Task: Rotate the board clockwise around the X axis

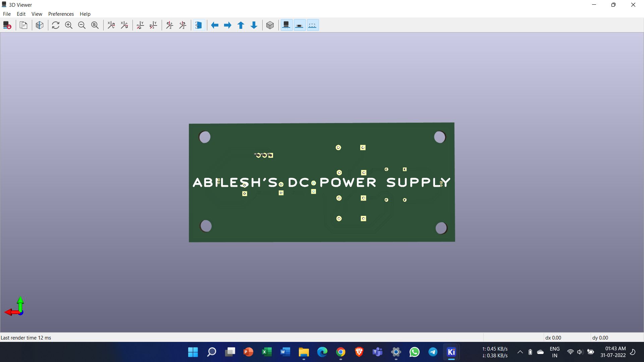Action: 111,25
